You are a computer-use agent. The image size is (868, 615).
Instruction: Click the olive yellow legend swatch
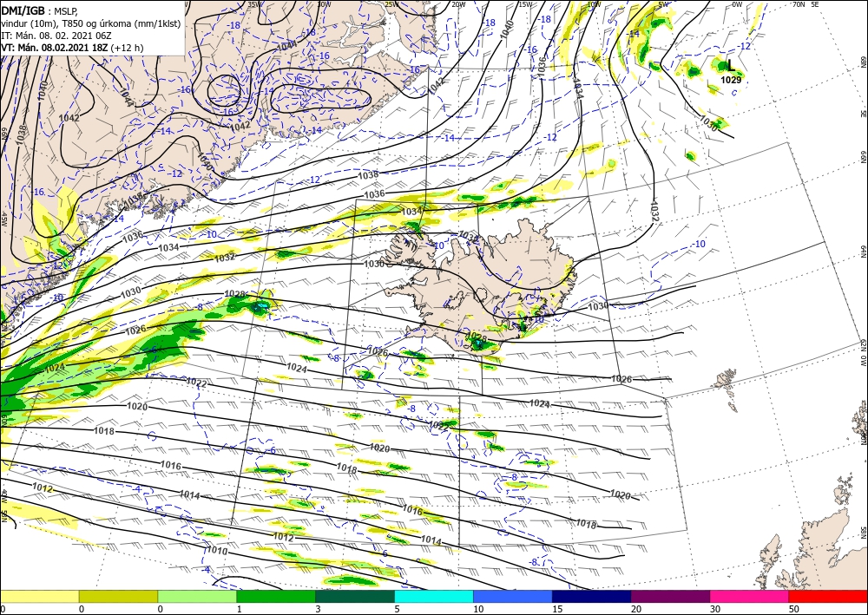[118, 596]
